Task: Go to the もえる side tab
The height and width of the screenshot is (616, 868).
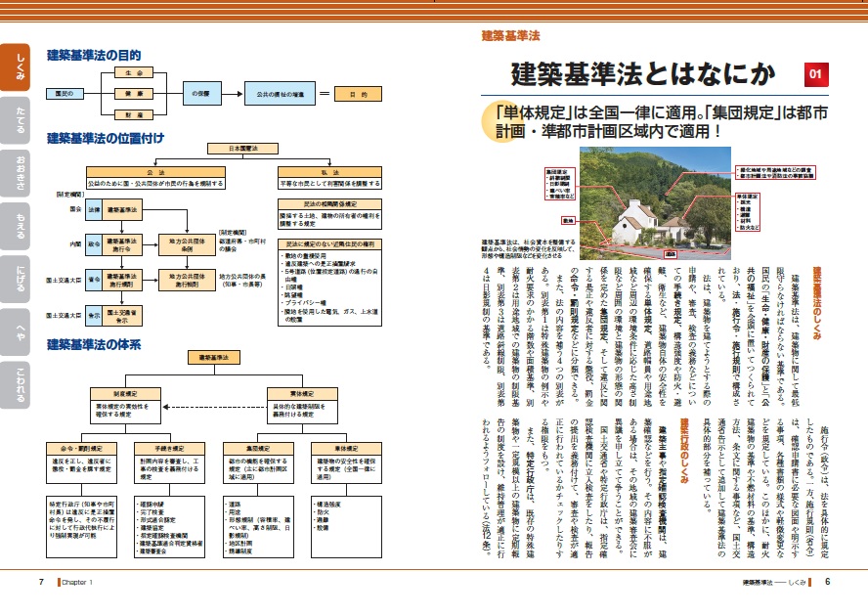Action: (x=15, y=226)
